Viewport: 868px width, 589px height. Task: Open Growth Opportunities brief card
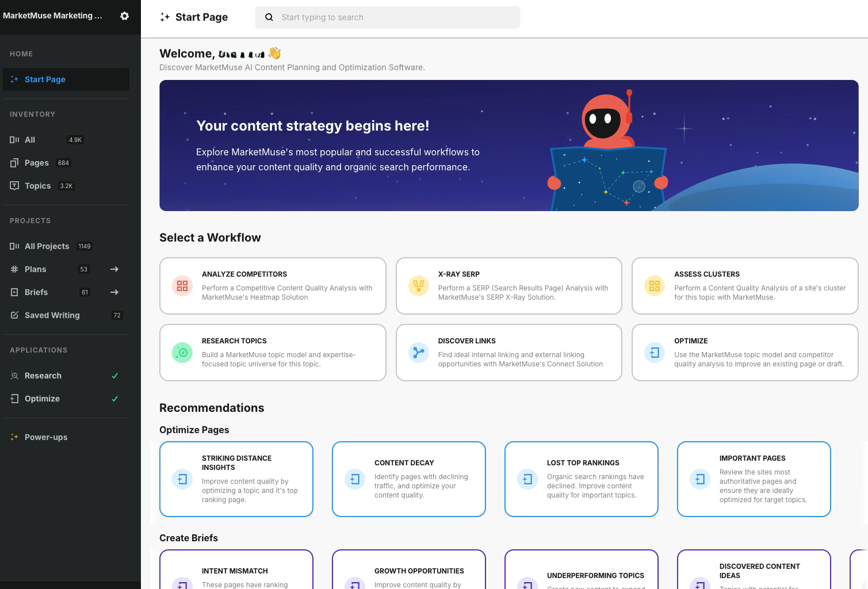[x=409, y=569]
